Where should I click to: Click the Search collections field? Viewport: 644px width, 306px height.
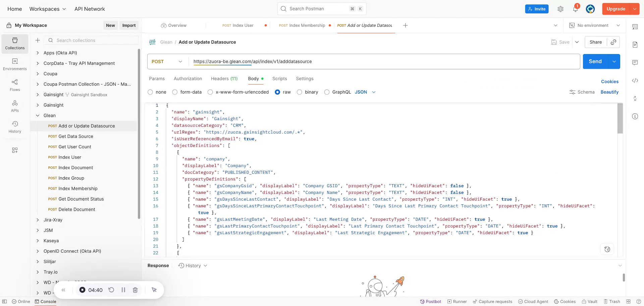pyautogui.click(x=91, y=40)
